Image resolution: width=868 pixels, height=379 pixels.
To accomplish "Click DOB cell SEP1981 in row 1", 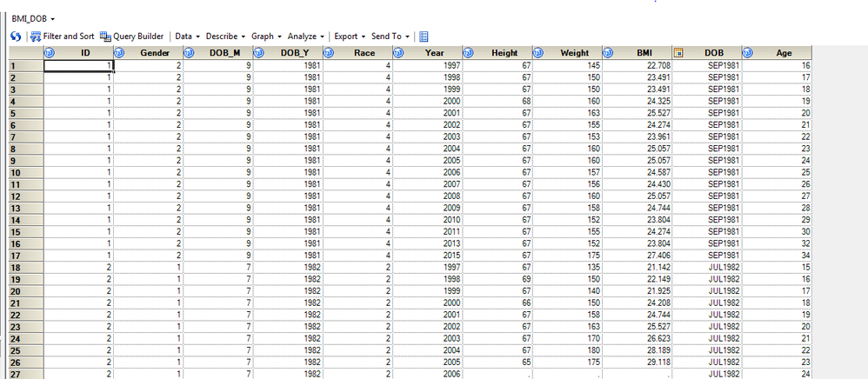I will click(x=707, y=65).
